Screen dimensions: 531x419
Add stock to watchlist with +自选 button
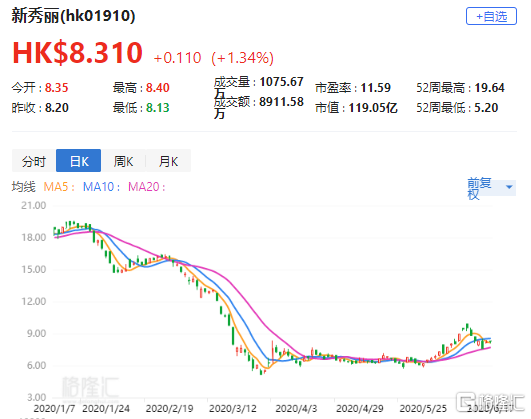[491, 16]
